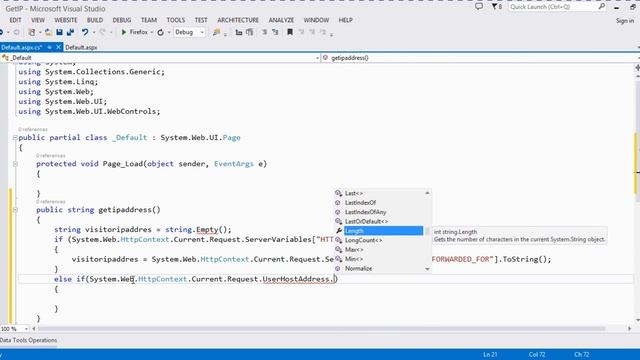
Task: Open the ARCHITECTURE menu
Action: [x=238, y=20]
